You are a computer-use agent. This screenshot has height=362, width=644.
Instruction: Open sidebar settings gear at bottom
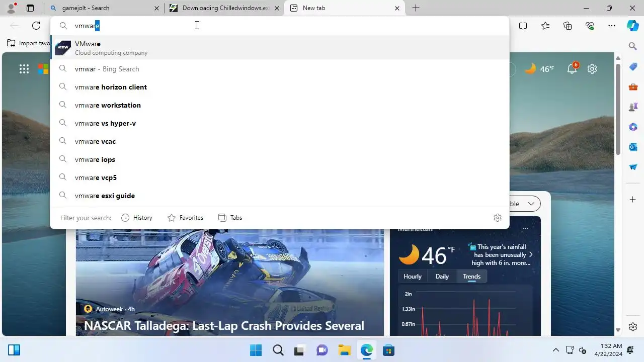[x=633, y=327]
